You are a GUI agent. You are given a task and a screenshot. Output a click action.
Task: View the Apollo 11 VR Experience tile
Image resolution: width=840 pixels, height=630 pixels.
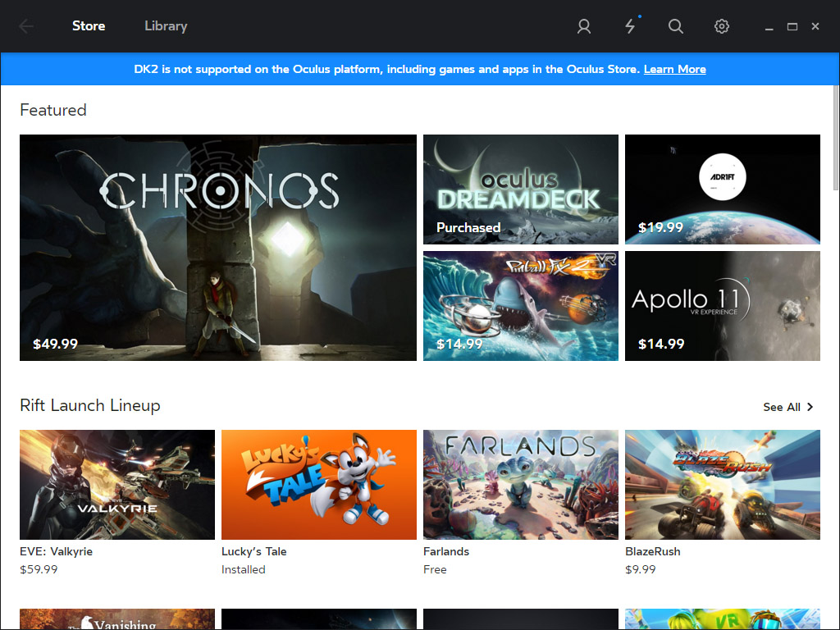pos(723,306)
